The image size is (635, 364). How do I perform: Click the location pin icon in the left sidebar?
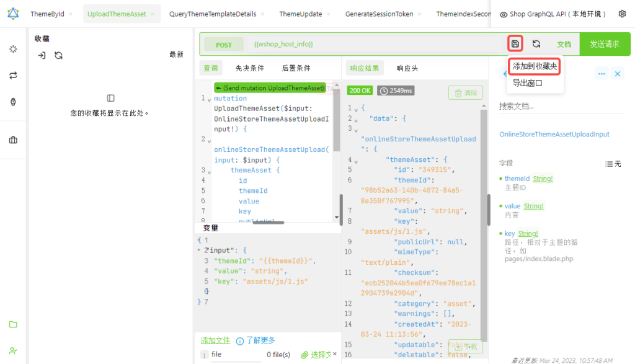pos(13,101)
